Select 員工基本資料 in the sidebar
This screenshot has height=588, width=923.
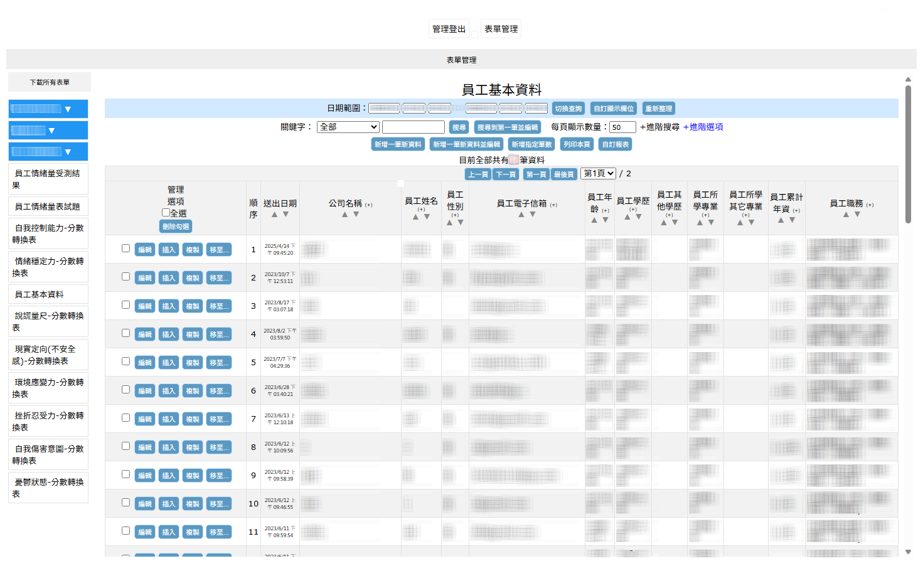(x=48, y=294)
